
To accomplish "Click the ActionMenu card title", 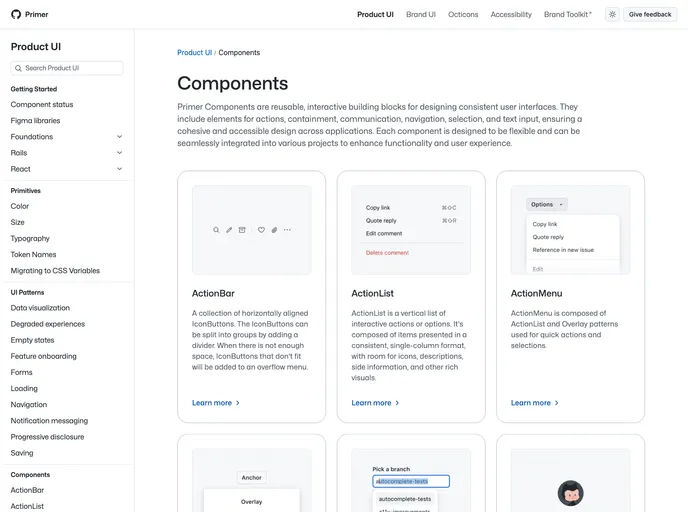I will coord(536,294).
